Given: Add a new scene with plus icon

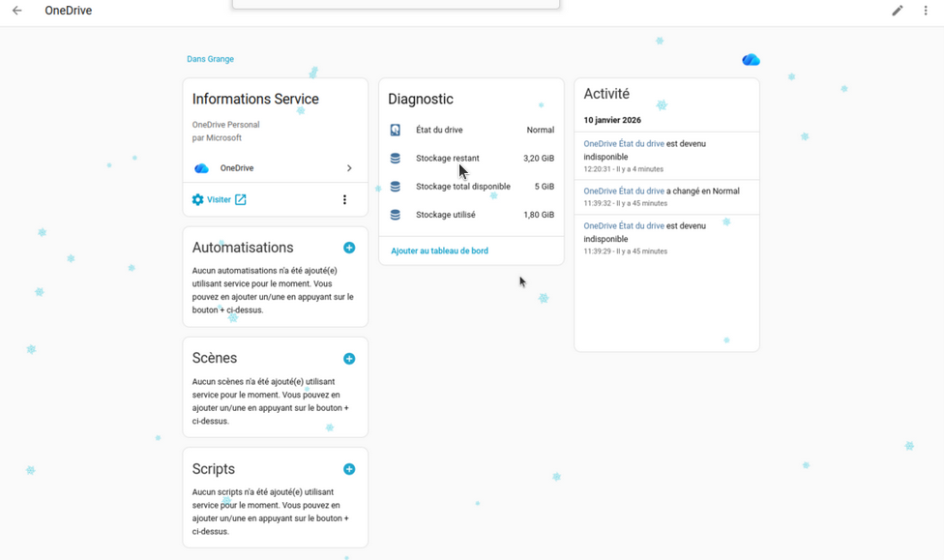Looking at the screenshot, I should click(349, 358).
